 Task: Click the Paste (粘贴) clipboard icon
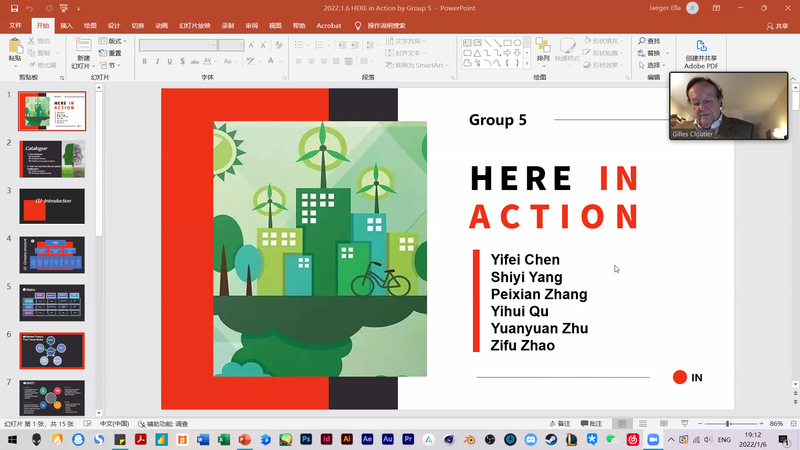[x=15, y=46]
